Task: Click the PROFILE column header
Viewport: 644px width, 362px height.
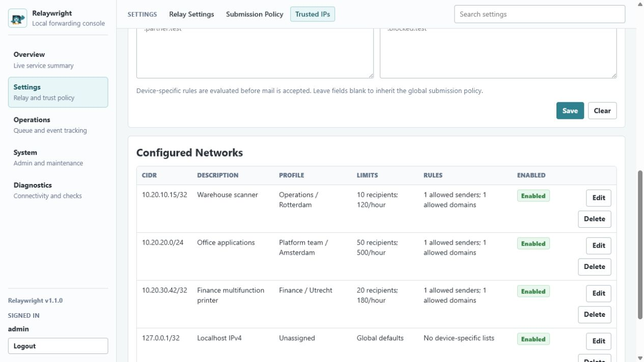Action: pos(291,175)
